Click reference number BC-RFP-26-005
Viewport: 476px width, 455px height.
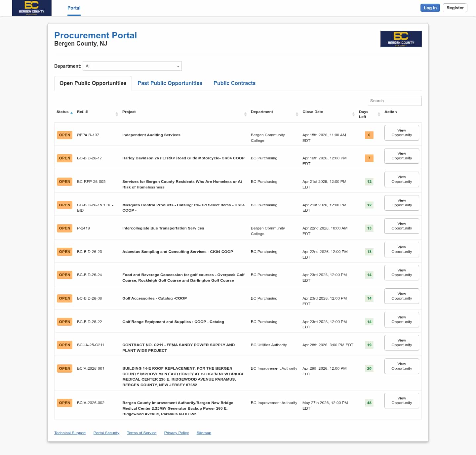(91, 182)
